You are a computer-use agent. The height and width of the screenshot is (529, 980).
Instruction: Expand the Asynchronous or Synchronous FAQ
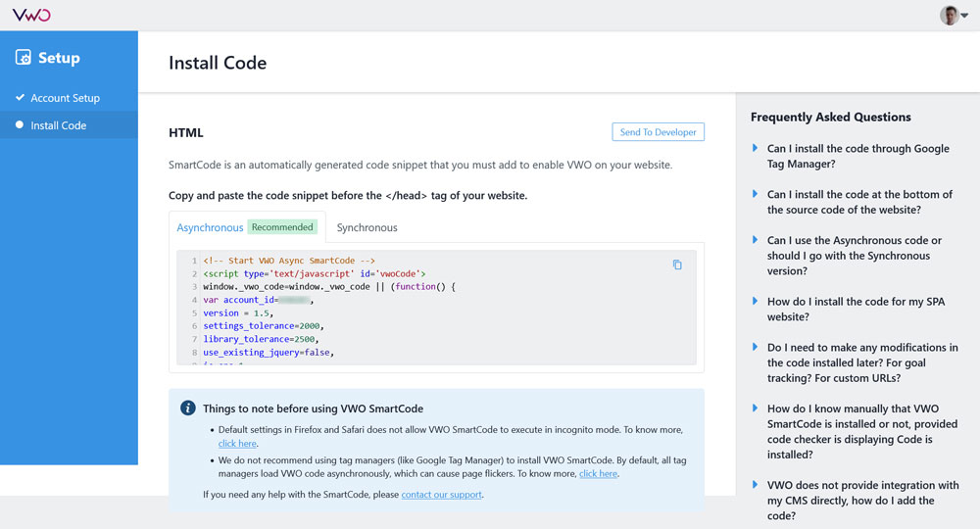854,256
